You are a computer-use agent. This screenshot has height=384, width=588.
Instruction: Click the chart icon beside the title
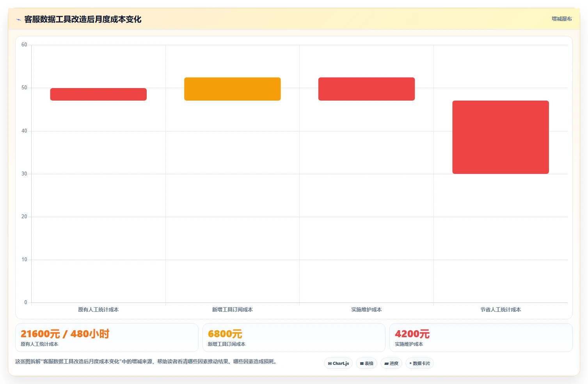point(18,19)
